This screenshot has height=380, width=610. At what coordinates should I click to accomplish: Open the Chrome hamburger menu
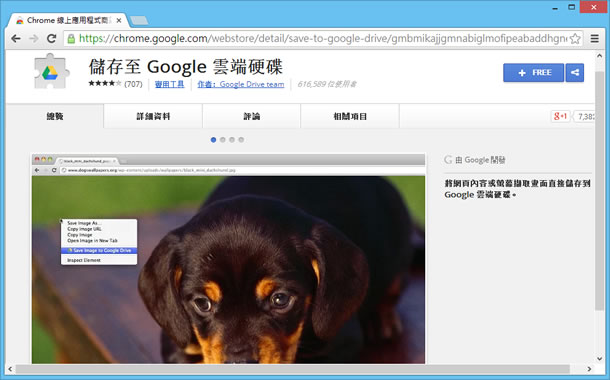click(x=594, y=39)
